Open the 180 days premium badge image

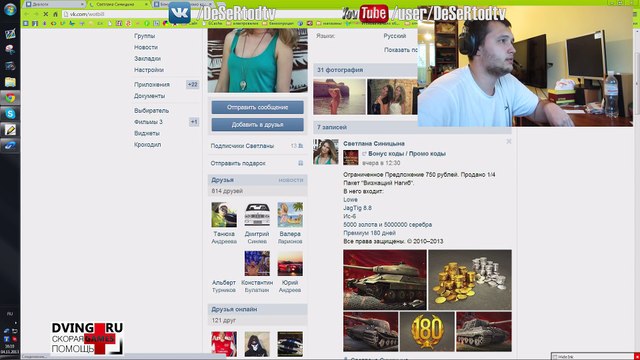tap(427, 331)
